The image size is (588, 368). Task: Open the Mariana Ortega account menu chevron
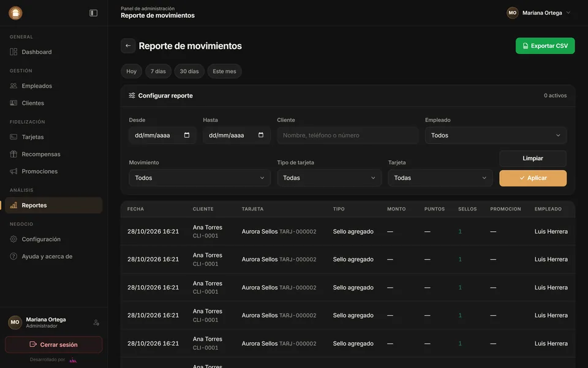(x=568, y=13)
